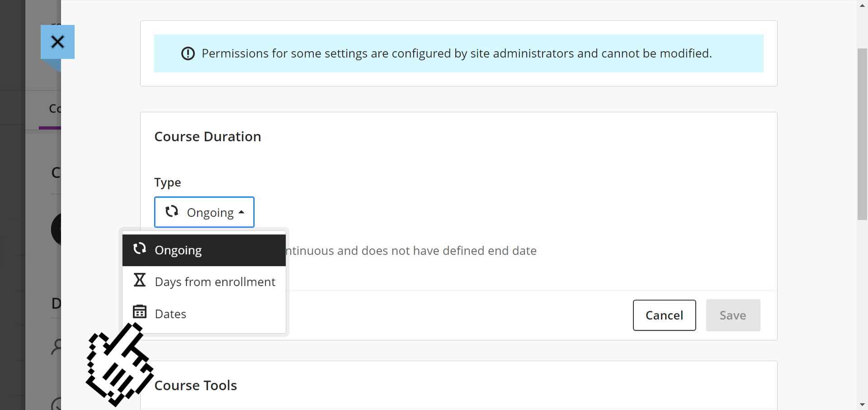Click the scrollbar down arrow

click(862, 405)
